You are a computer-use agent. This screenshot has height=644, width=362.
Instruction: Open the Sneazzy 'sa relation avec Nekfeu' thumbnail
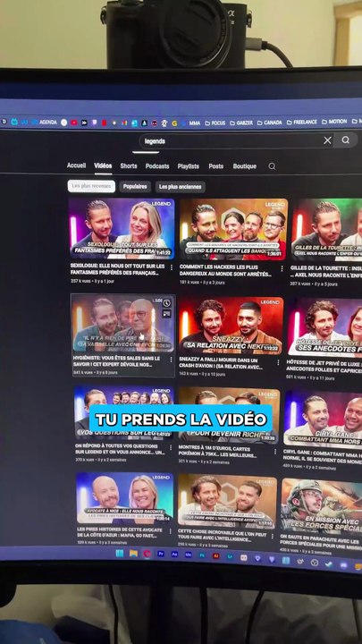231,326
